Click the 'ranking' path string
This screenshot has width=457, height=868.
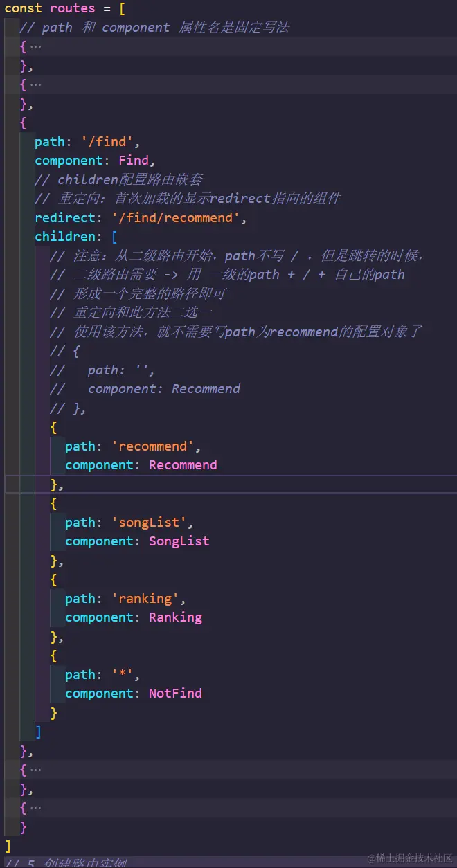pyautogui.click(x=145, y=599)
